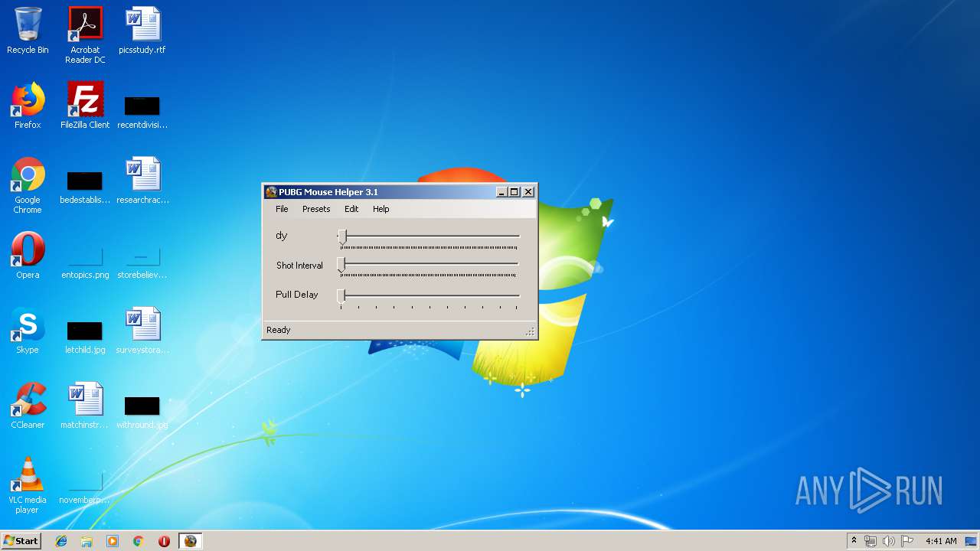The width and height of the screenshot is (980, 551).
Task: Open the Help menu in PUBG Mouse Helper
Action: pyautogui.click(x=381, y=209)
